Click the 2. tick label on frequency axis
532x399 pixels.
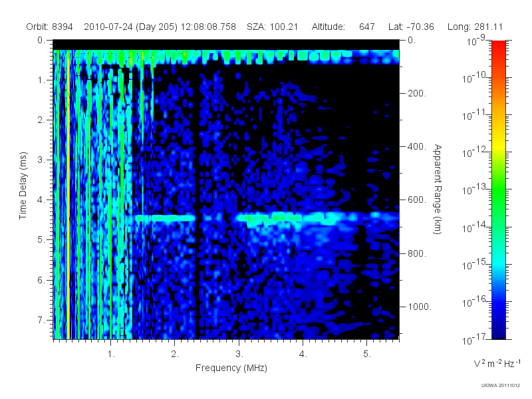coord(175,354)
